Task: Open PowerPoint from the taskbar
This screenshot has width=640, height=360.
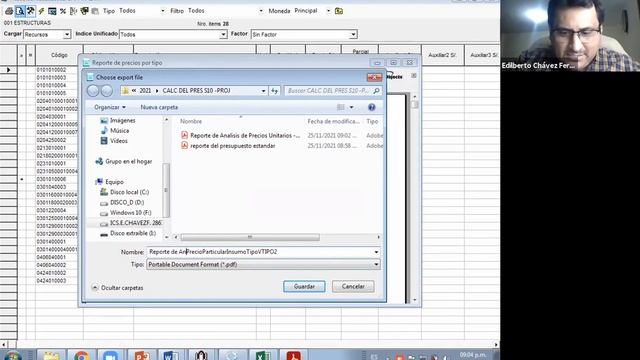Action: (x=141, y=355)
